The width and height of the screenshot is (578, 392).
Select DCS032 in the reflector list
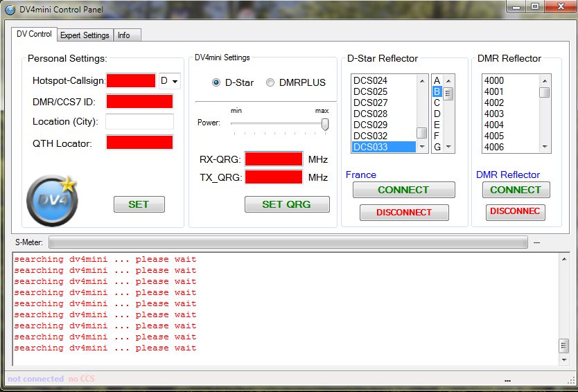click(384, 136)
